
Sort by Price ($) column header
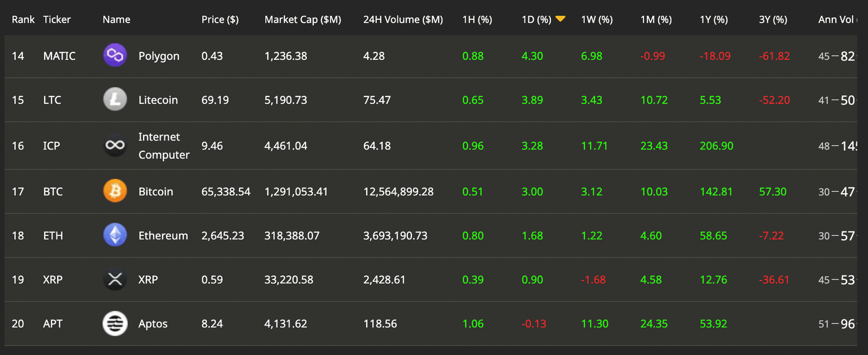point(220,20)
